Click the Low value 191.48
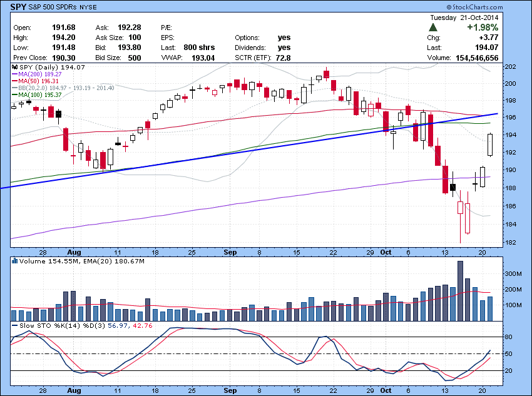 click(x=63, y=48)
